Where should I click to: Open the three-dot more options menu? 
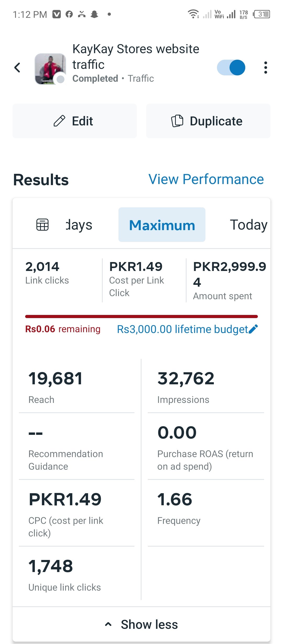coord(265,68)
